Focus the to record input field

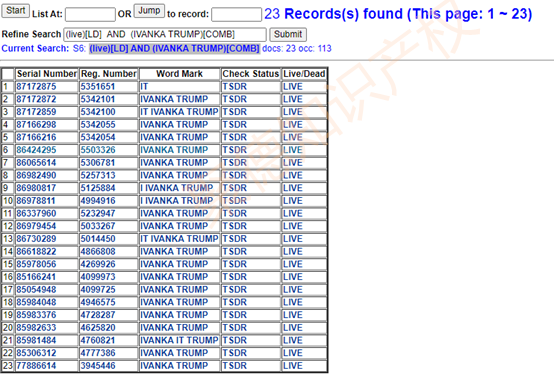(236, 14)
